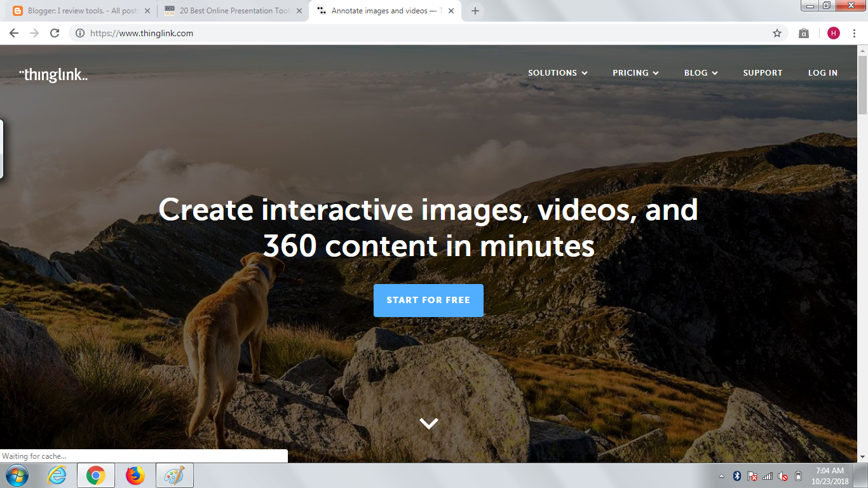Click the shopping bag extension icon
Screen dimensions: 868x488
(803, 33)
